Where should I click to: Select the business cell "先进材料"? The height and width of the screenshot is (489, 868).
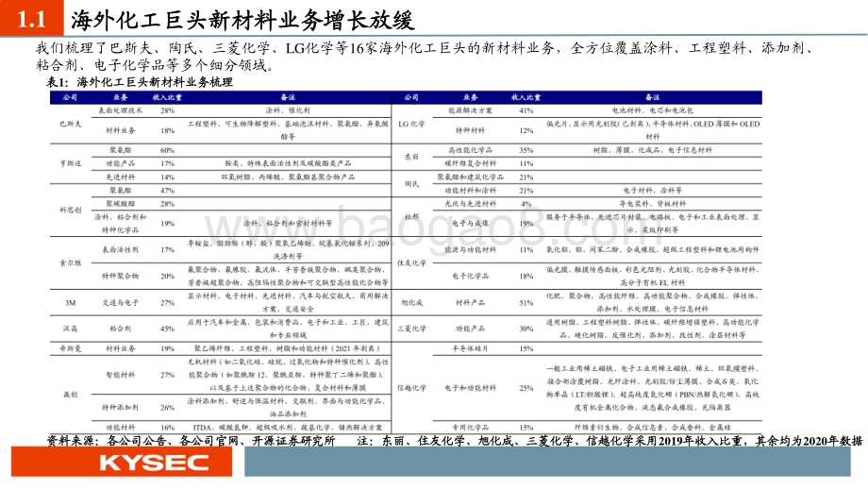pos(120,177)
